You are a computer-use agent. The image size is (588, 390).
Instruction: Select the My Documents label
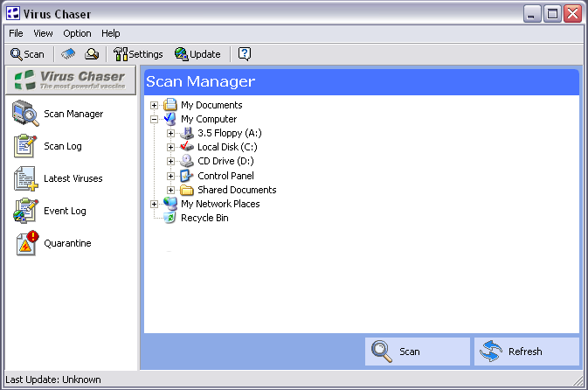point(211,105)
